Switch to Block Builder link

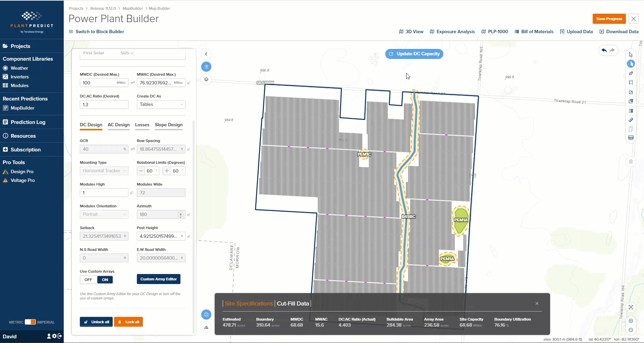click(x=97, y=31)
